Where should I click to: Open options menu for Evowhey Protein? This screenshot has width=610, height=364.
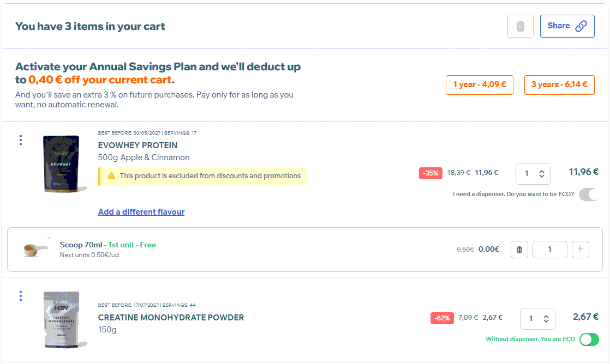click(x=21, y=140)
